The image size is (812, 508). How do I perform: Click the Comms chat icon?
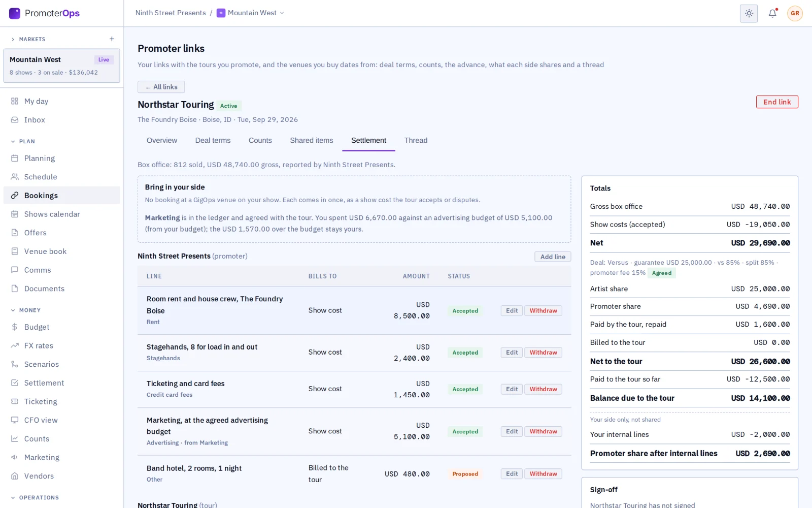click(15, 270)
